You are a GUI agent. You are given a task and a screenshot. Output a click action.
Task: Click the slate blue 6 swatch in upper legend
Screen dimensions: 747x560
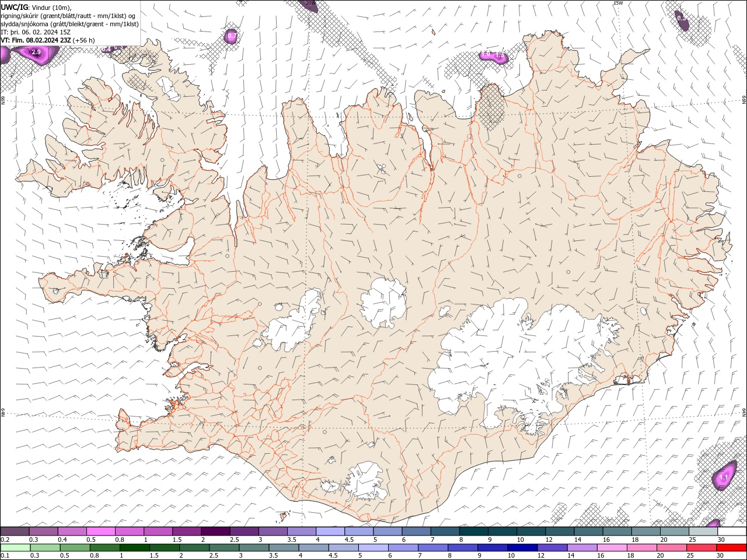[x=416, y=531]
